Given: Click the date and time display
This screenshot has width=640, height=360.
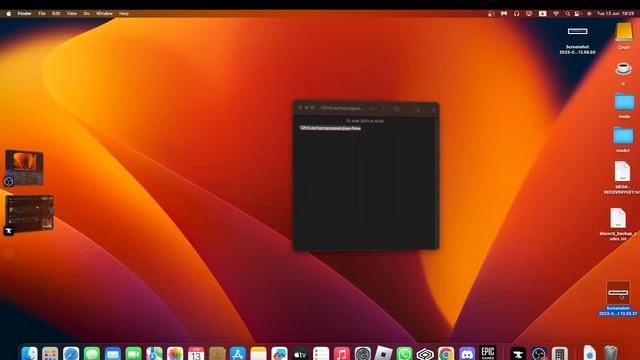Looking at the screenshot, I should tap(616, 13).
